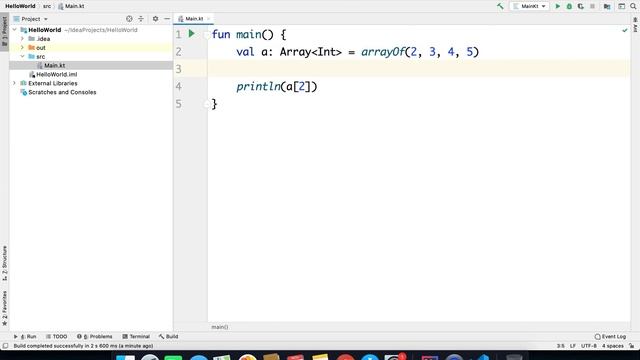Select the HelloWorld project root in the tree
Image resolution: width=640 pixels, height=360 pixels.
pyautogui.click(x=44, y=30)
